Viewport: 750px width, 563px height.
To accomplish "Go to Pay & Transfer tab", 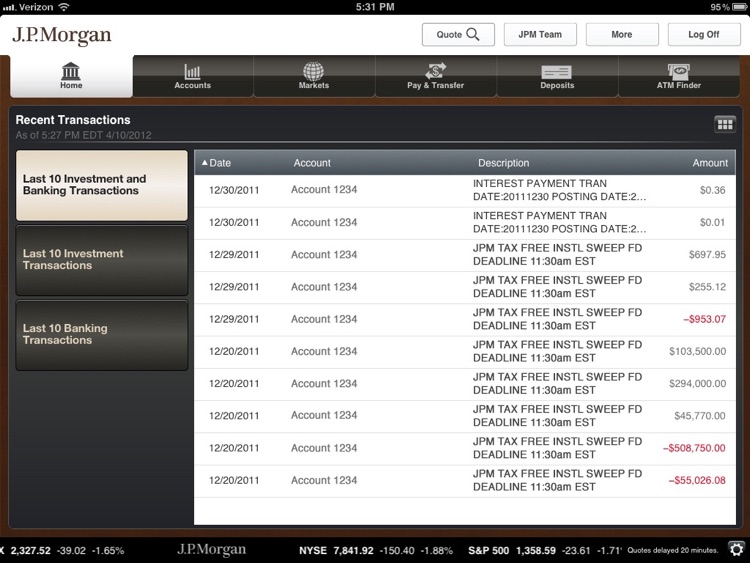I will click(x=435, y=77).
